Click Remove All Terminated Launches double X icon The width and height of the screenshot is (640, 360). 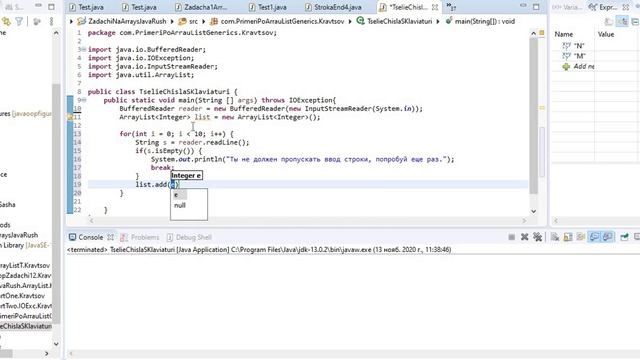[x=538, y=237]
